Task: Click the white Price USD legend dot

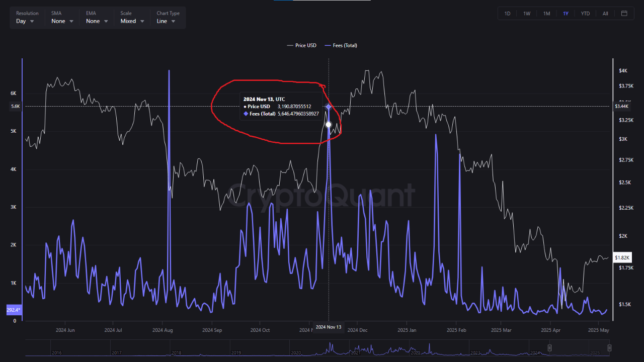Action: click(x=289, y=45)
